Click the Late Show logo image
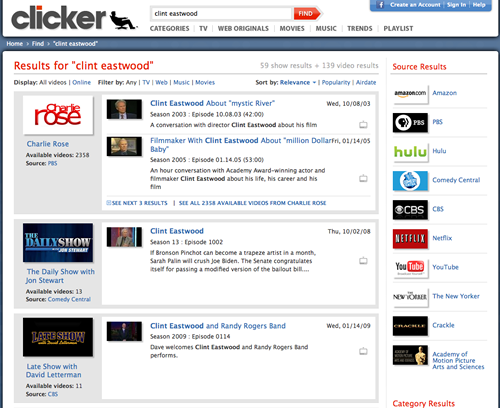 pyautogui.click(x=58, y=337)
